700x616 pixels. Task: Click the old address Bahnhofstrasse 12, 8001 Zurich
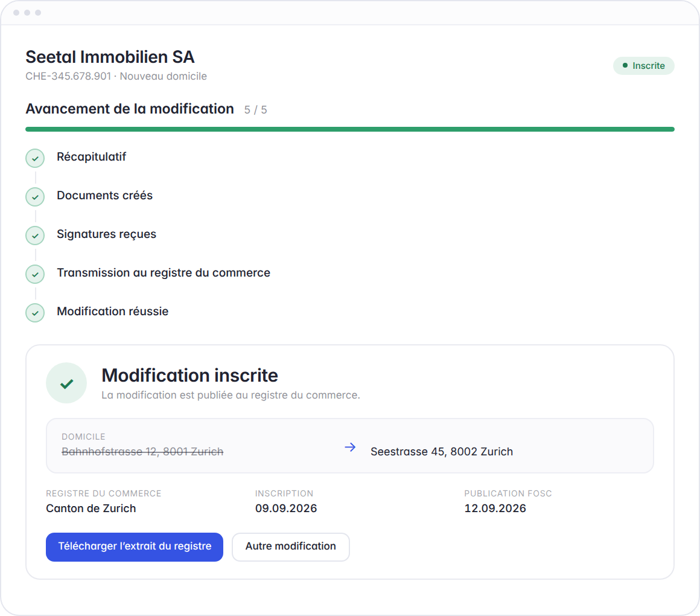point(142,452)
